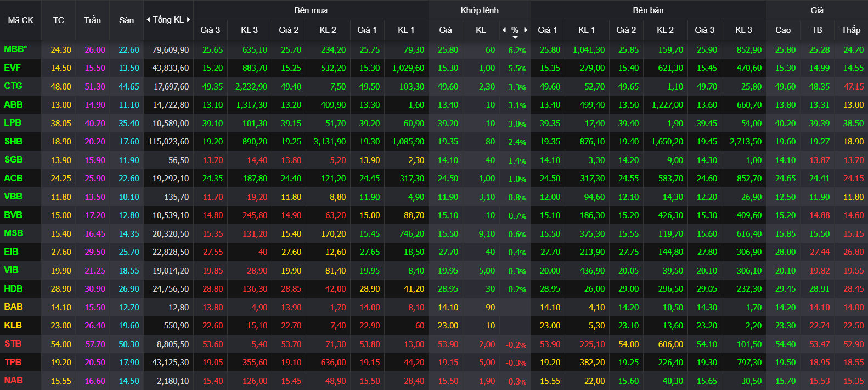Click TPB percent change -0.3%

coord(516,363)
